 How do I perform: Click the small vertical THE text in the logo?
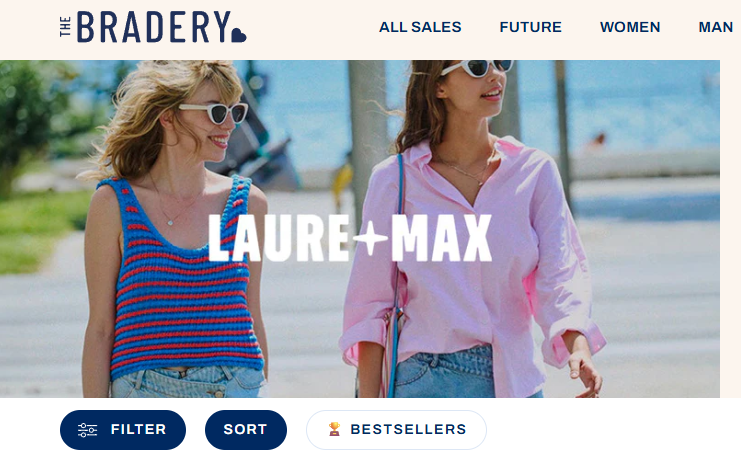click(x=65, y=27)
